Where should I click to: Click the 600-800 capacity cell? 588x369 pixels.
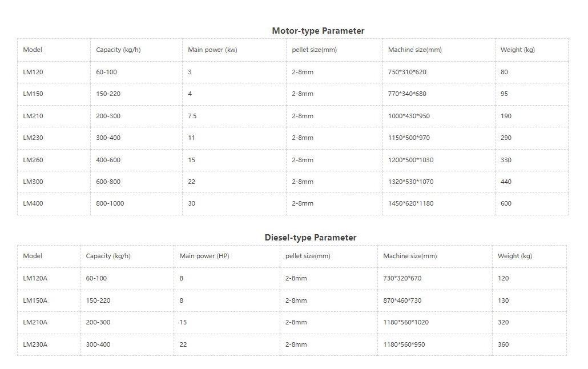point(136,182)
